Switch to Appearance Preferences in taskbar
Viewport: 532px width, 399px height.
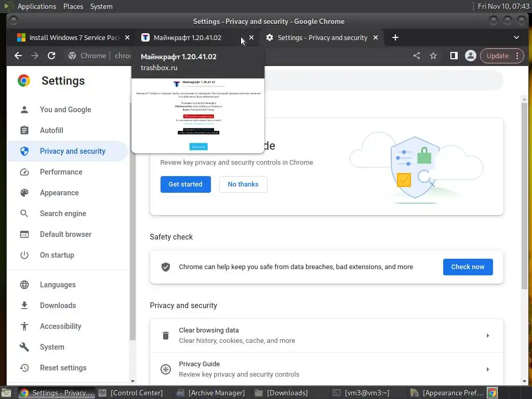447,393
